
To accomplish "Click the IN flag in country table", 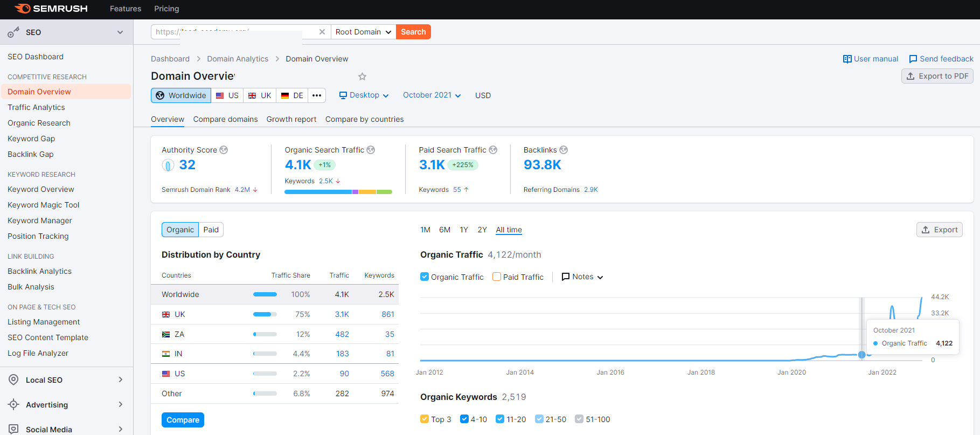I will tap(166, 354).
